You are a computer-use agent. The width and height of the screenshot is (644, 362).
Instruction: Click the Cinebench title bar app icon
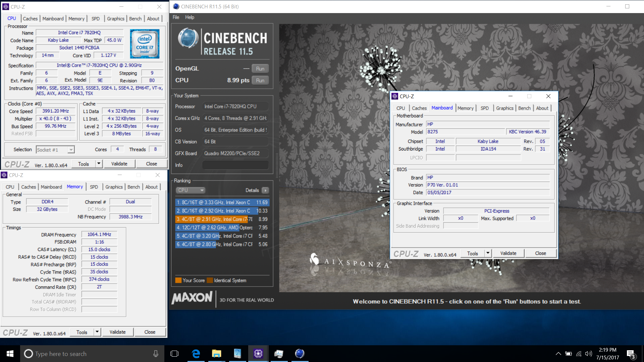click(176, 6)
